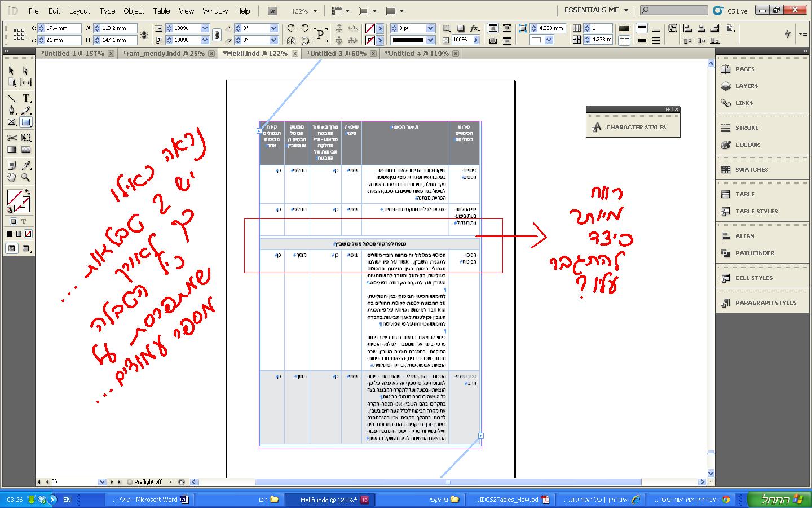Select the Zoom tool
Viewport: 812px width, 508px height.
[x=25, y=177]
